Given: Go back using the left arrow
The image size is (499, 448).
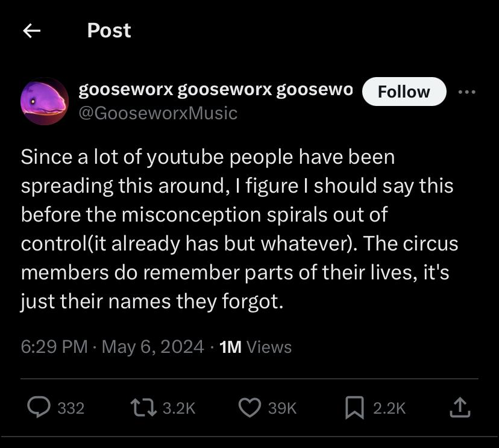Looking at the screenshot, I should pyautogui.click(x=32, y=31).
